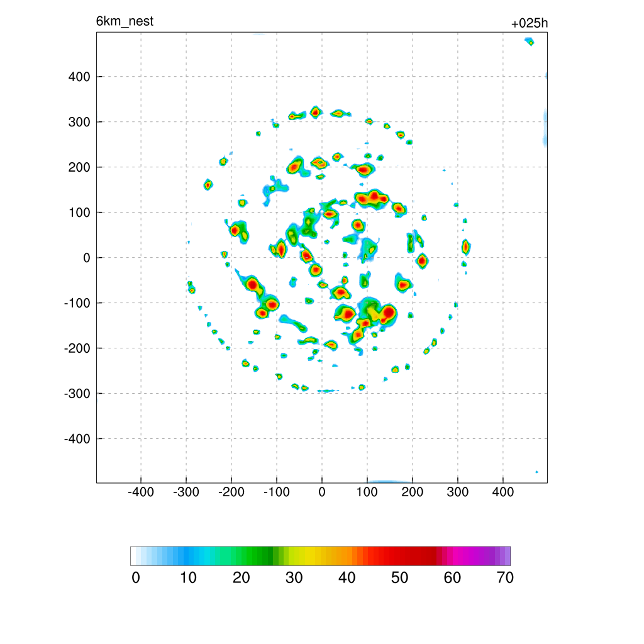This screenshot has width=644, height=644.
Task: Click the colorbar label "30"
Action: point(294,578)
